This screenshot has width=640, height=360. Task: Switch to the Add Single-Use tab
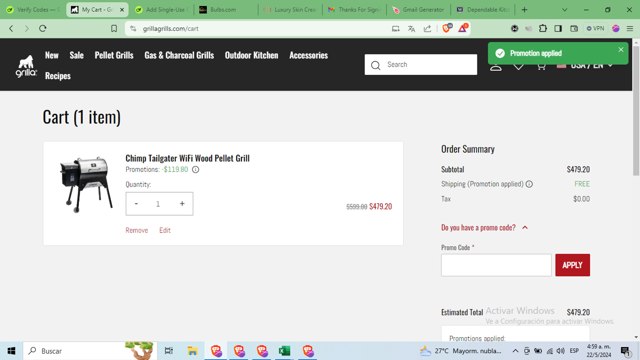point(161,9)
